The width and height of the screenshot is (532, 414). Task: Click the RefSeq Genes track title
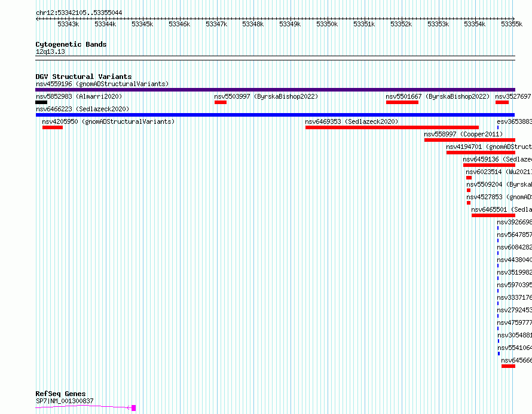[60, 394]
